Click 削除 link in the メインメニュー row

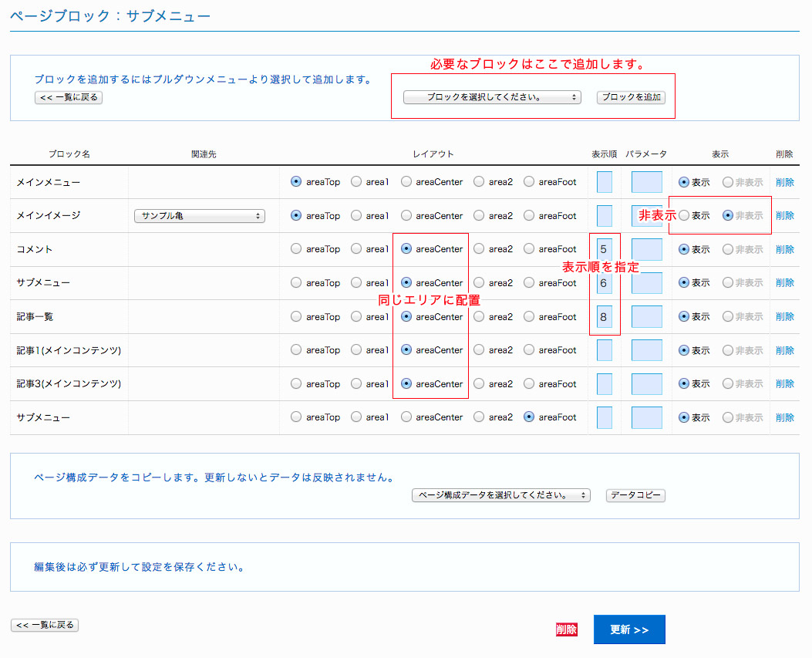pos(784,182)
